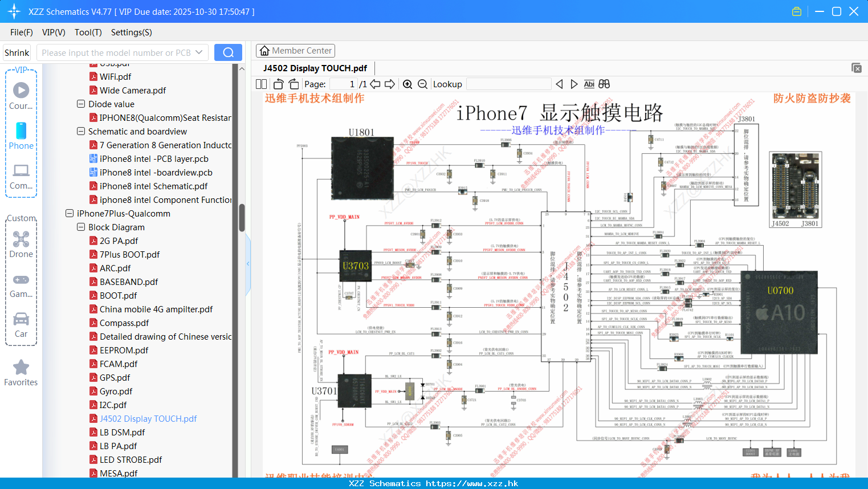This screenshot has width=868, height=489.
Task: Collapse the Block Diagram folder
Action: pyautogui.click(x=81, y=227)
